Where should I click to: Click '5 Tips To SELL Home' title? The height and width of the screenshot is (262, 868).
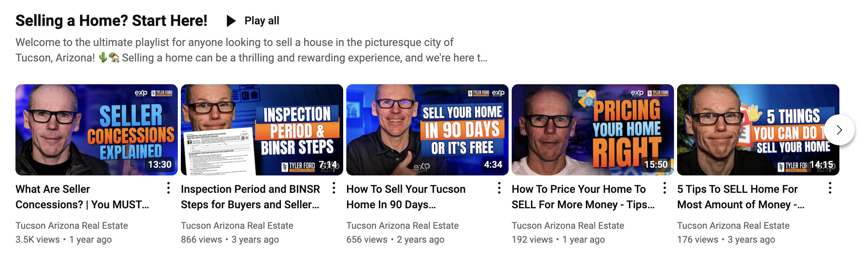tap(741, 197)
